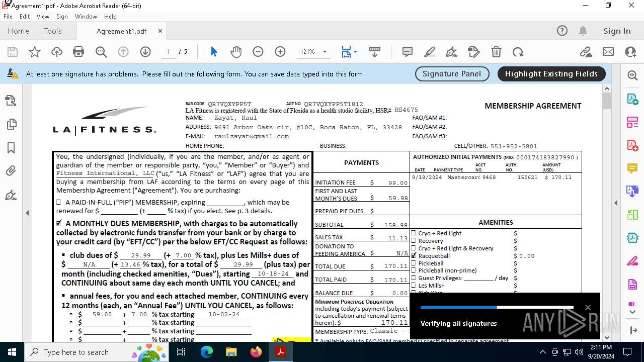Enable scrolling mode in the toolbar

pyautogui.click(x=374, y=52)
